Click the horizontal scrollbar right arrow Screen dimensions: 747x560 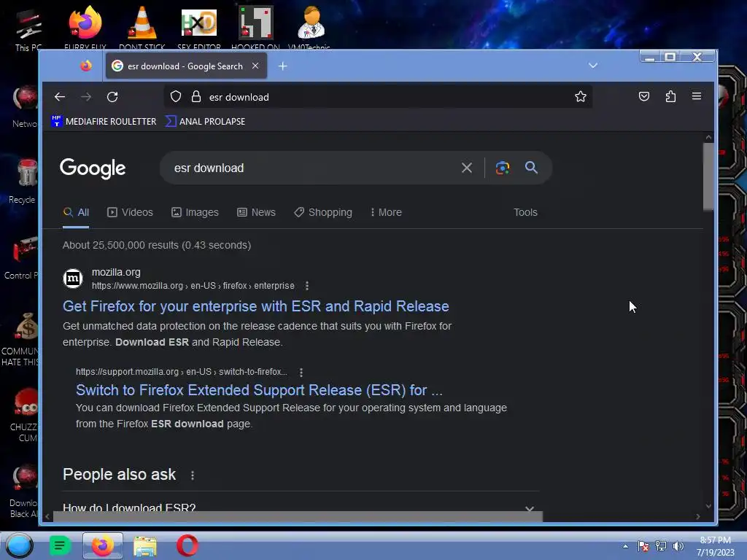click(698, 517)
